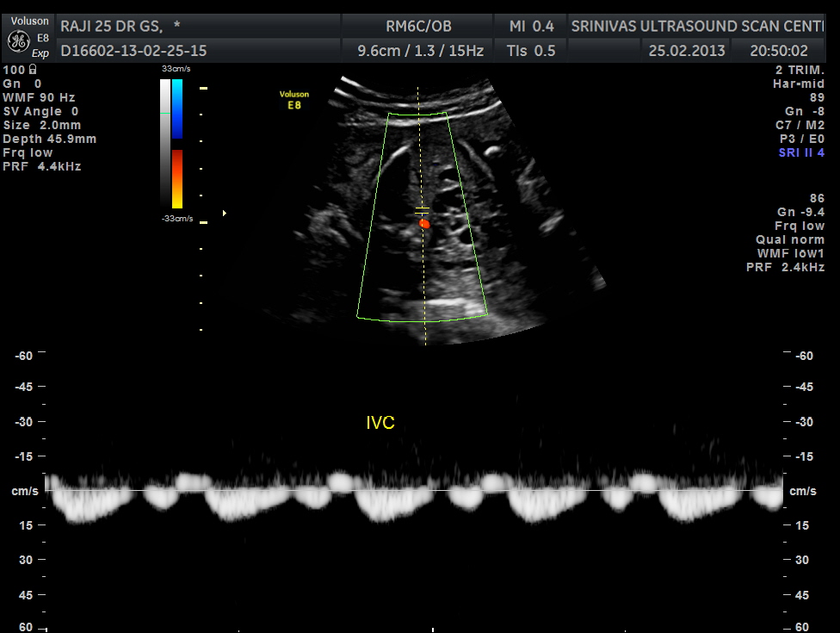Select the Har-mid harmonic setting
The height and width of the screenshot is (633, 840).
pyautogui.click(x=799, y=84)
